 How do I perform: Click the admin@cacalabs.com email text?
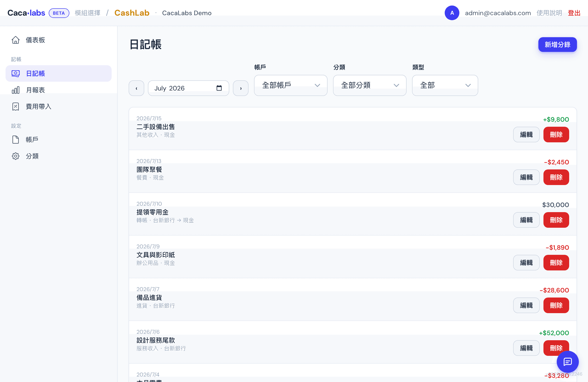pos(498,13)
